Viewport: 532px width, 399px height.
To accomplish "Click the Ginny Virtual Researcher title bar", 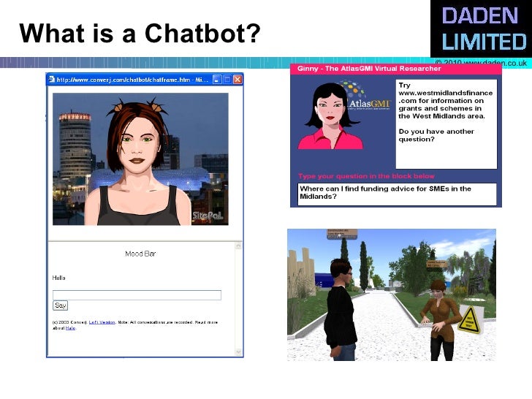I will tap(395, 69).
